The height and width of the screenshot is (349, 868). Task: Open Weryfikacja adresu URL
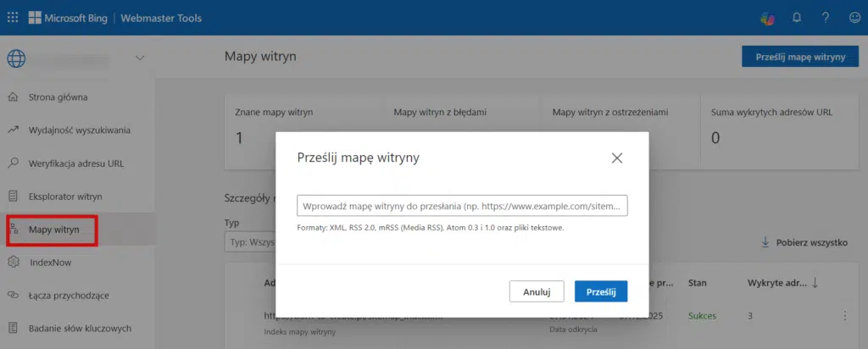click(x=77, y=163)
